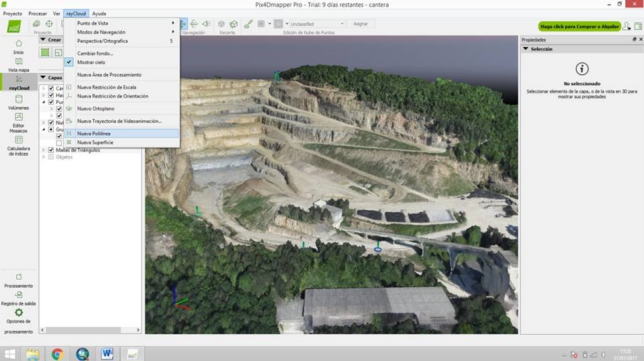644x361 pixels.
Task: Click the second icon under Crear
Action: pos(58,52)
